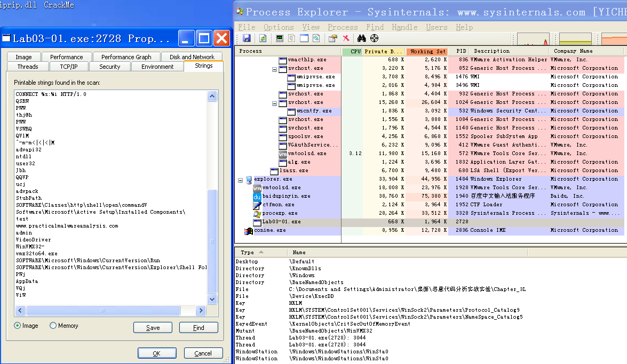The width and height of the screenshot is (627, 364).
Task: Switch to the Performance Graph tab
Action: point(126,57)
